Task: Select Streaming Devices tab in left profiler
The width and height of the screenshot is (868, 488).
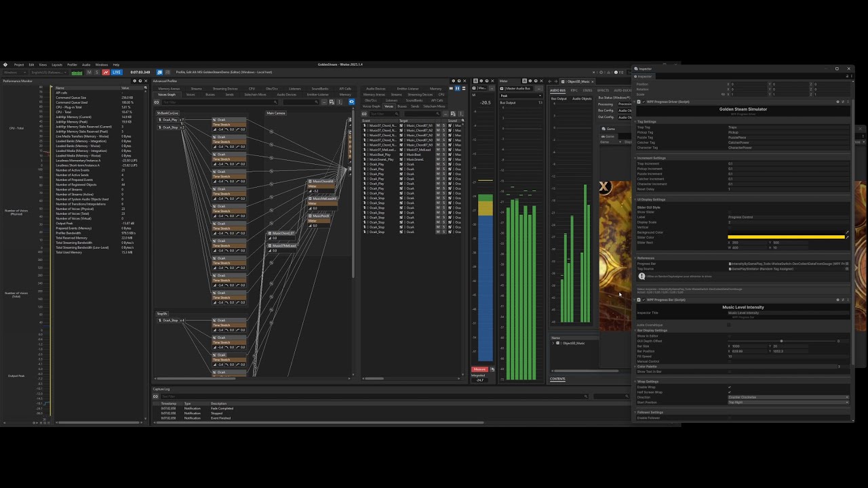Action: click(x=225, y=89)
